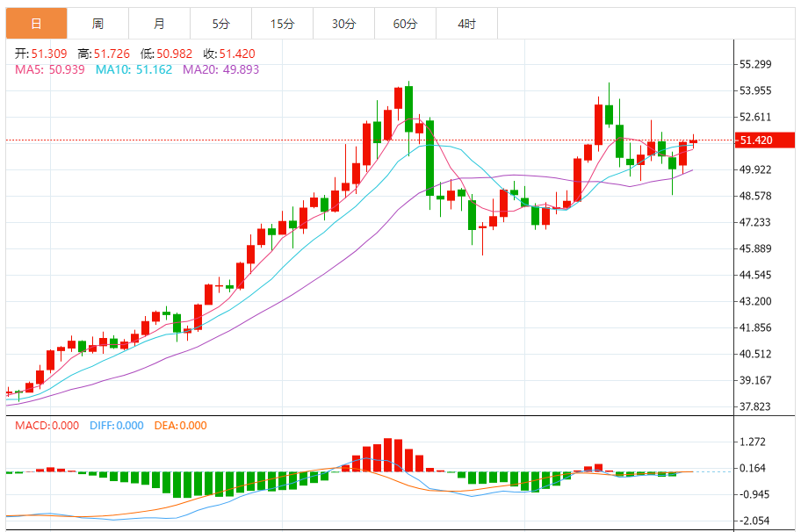
Task: Open the 月 monthly timeframe tab
Action: 159,24
